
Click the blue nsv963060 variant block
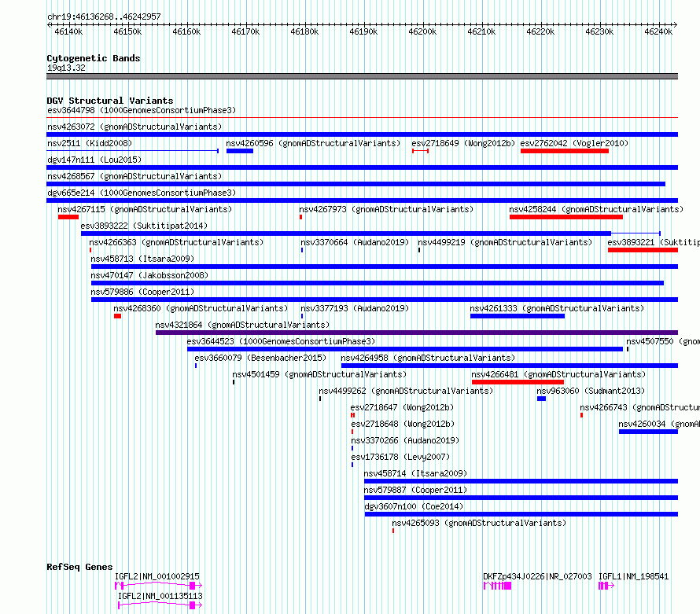[542, 399]
